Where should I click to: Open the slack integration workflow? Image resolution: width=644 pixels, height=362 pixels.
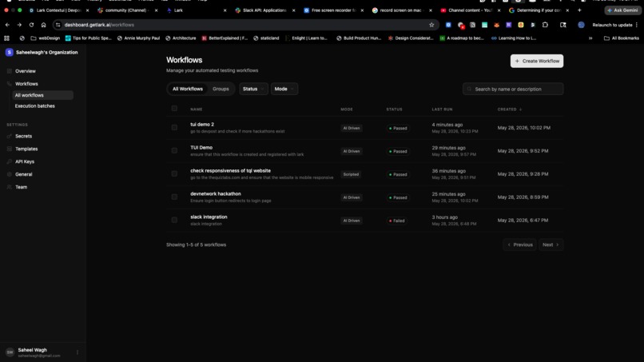(x=209, y=217)
